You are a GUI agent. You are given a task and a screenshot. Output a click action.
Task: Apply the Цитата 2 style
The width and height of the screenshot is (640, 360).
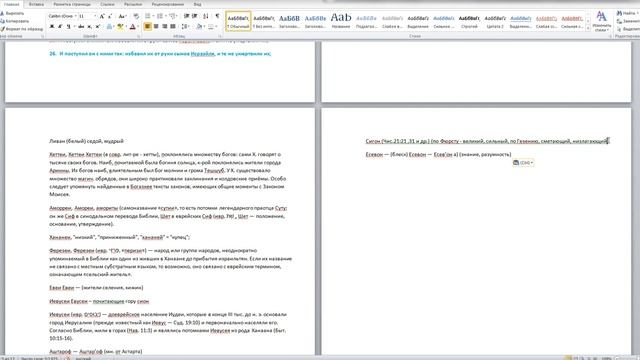tap(495, 20)
